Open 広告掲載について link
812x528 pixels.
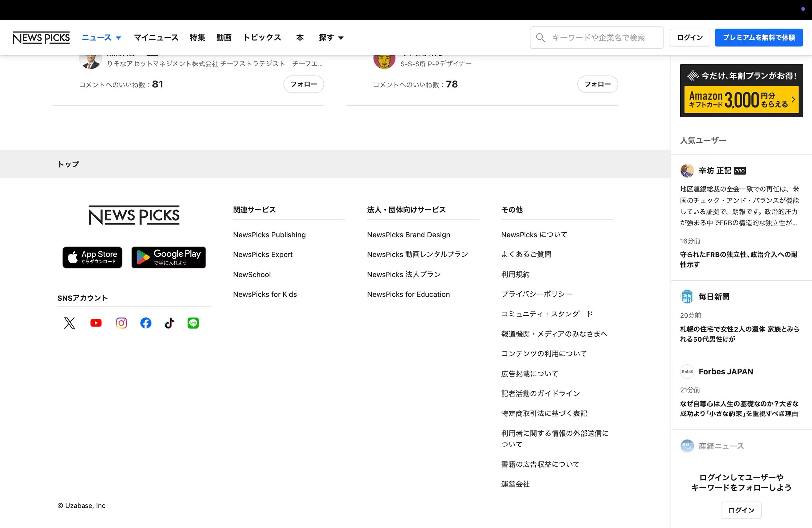pos(529,374)
